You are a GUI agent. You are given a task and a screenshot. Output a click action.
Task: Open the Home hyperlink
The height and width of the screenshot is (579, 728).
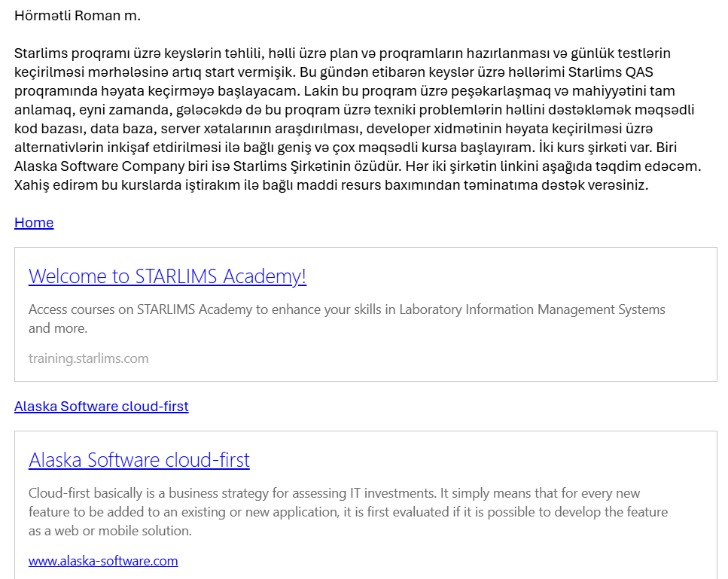pyautogui.click(x=34, y=223)
